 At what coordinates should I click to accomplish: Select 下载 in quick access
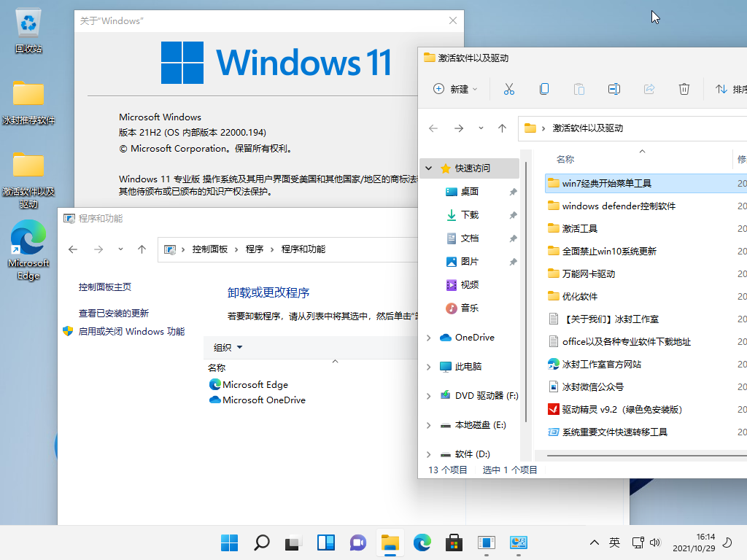[470, 215]
